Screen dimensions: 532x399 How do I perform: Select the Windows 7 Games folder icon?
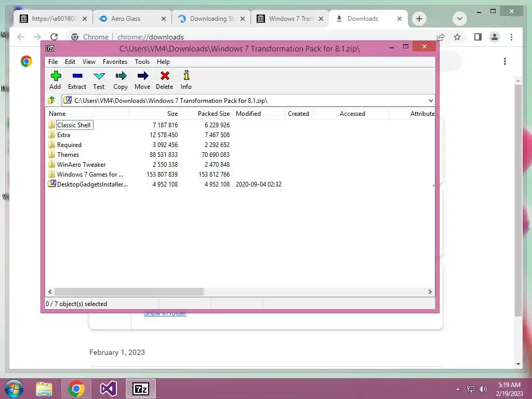(51, 174)
